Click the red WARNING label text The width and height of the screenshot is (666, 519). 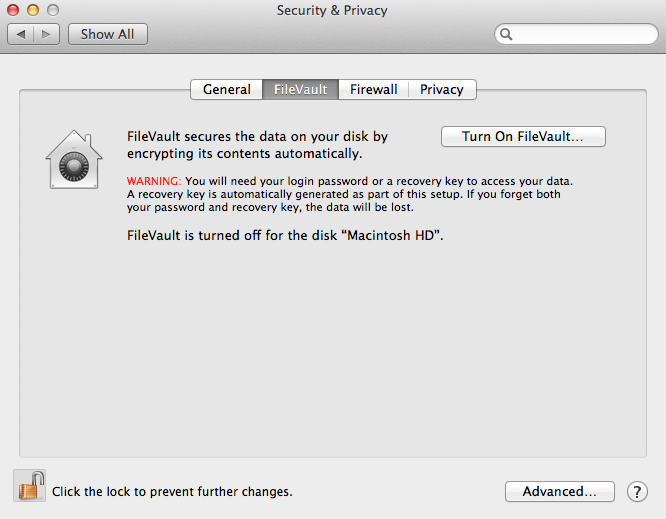coord(154,181)
